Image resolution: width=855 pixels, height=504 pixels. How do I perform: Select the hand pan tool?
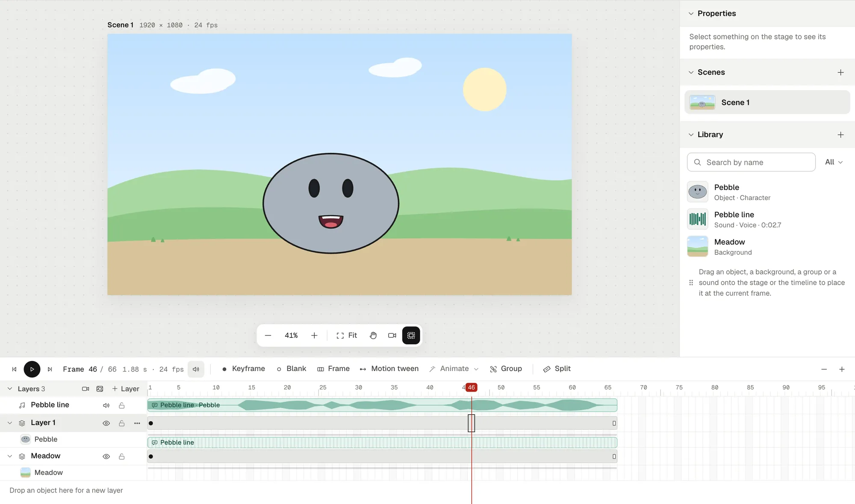point(373,336)
